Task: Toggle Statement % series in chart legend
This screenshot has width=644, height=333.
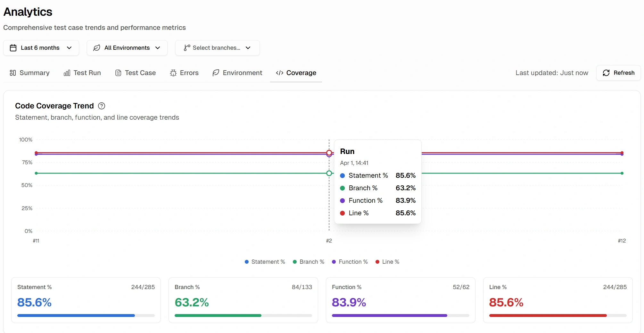Action: pos(265,262)
